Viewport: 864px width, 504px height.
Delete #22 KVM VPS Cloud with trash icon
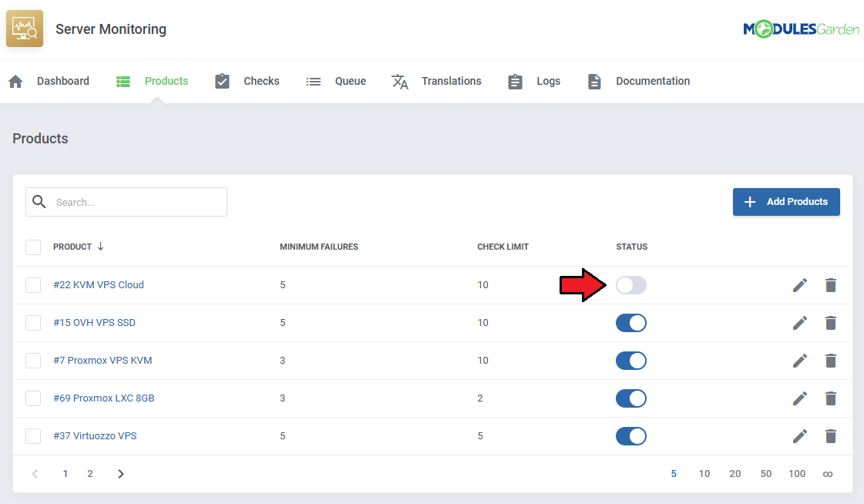pos(831,285)
